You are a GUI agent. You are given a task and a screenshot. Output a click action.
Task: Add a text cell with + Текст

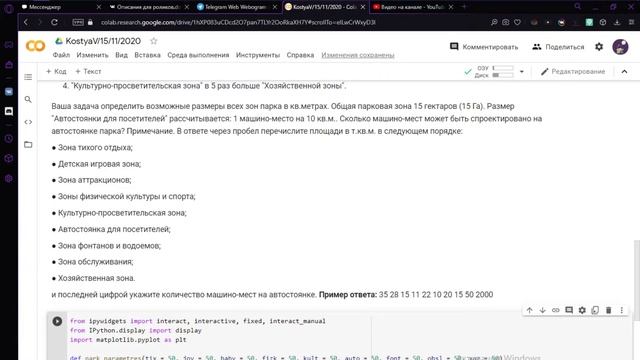pos(88,71)
